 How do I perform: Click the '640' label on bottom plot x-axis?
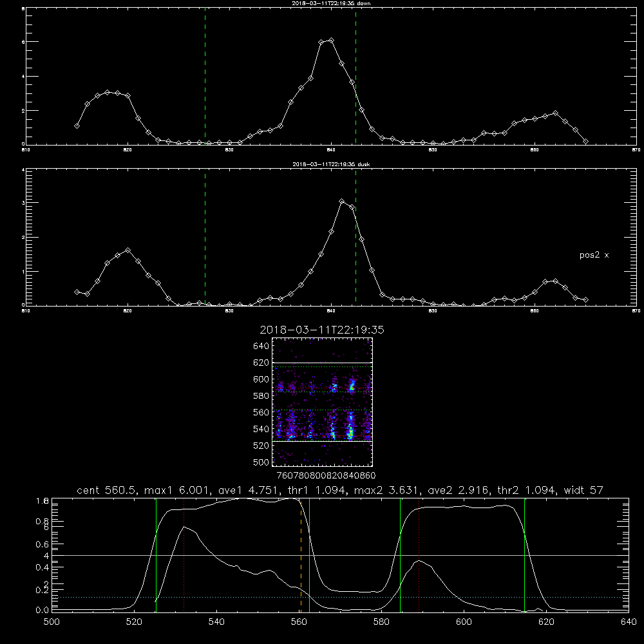(x=629, y=622)
